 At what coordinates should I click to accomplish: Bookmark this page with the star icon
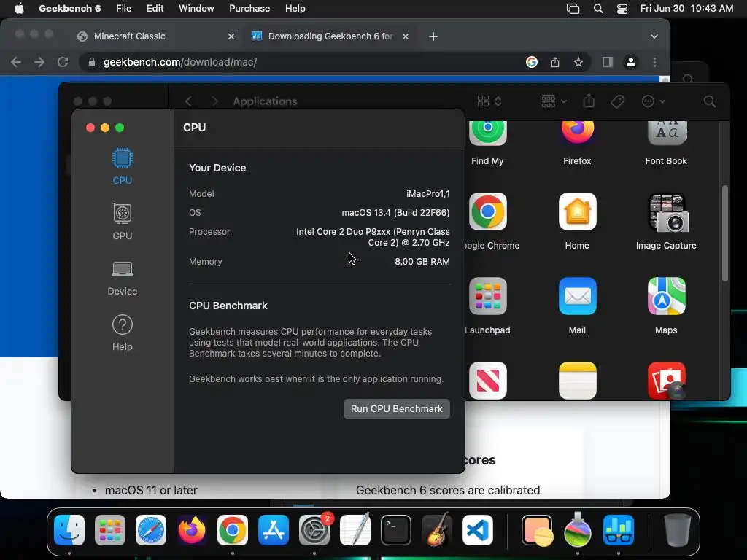pos(578,62)
